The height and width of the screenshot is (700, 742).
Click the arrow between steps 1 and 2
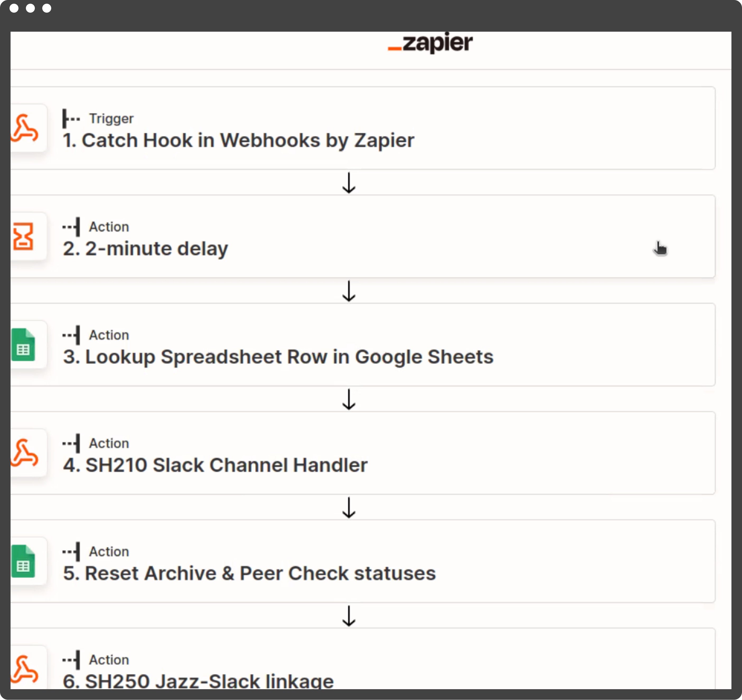tap(349, 183)
